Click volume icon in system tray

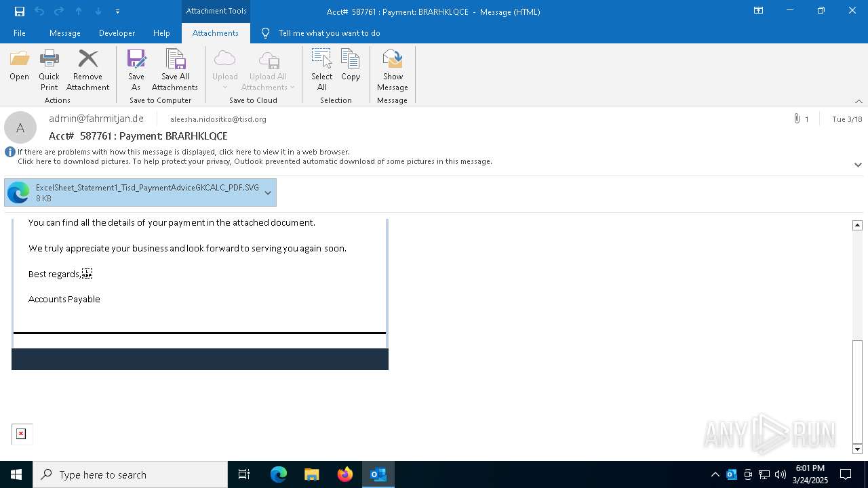tap(781, 474)
